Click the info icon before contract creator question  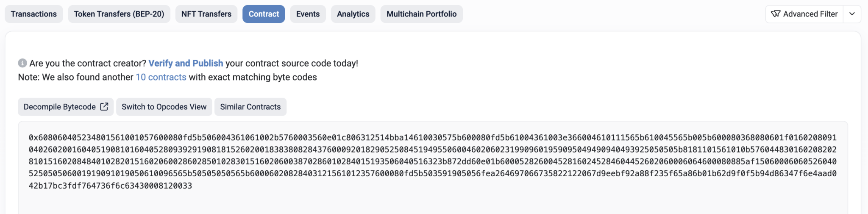click(22, 63)
